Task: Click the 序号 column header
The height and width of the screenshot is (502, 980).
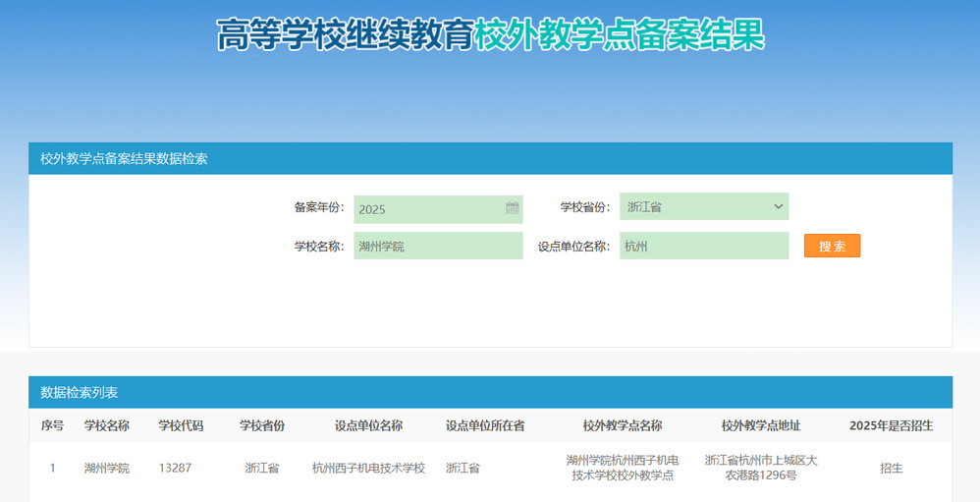Action: point(52,425)
